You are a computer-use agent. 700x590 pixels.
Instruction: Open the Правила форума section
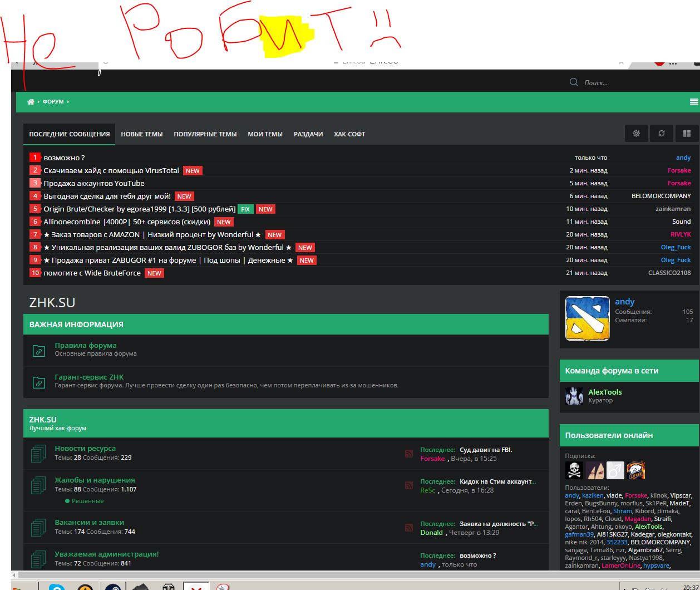tap(86, 345)
